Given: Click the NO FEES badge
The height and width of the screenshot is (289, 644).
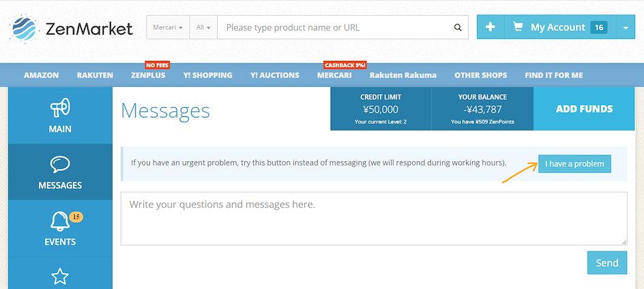Looking at the screenshot, I should click(158, 65).
